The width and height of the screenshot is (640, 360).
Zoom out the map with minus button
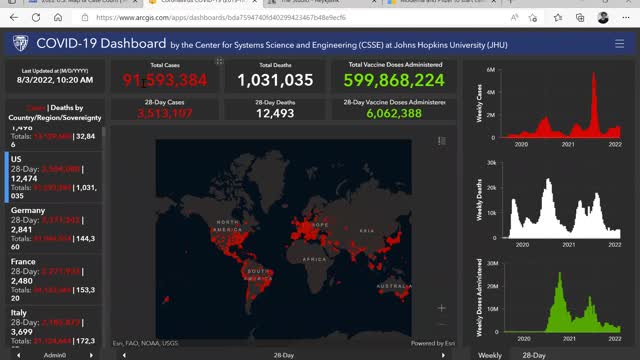click(442, 324)
